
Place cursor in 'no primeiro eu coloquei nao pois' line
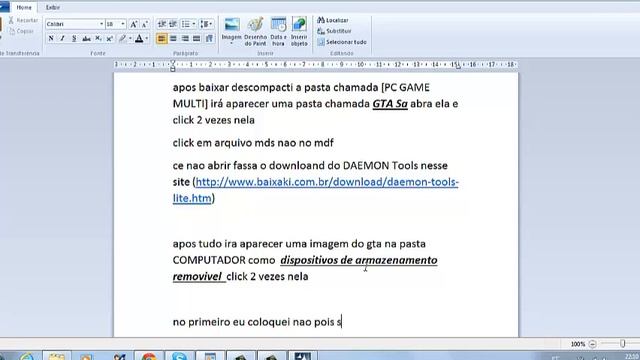coord(257,322)
